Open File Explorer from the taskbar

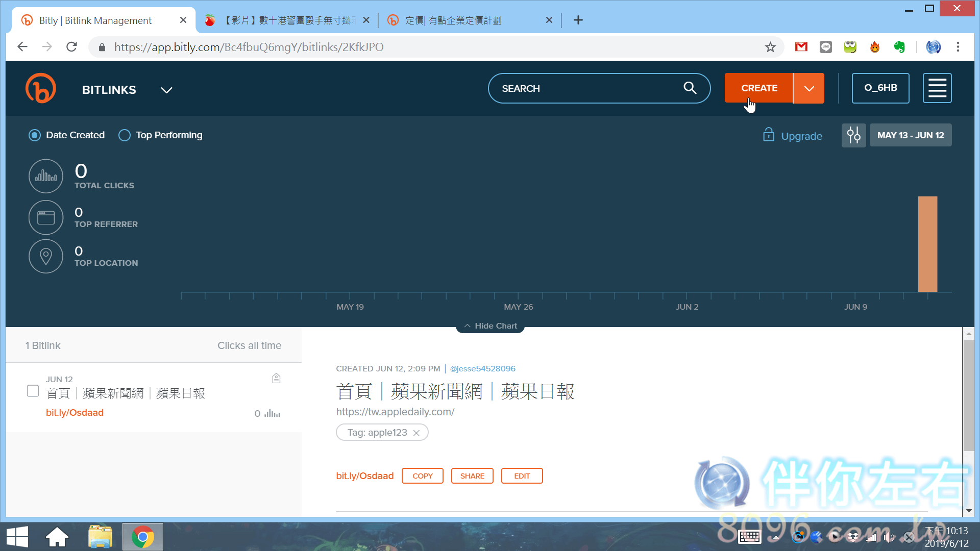coord(100,537)
